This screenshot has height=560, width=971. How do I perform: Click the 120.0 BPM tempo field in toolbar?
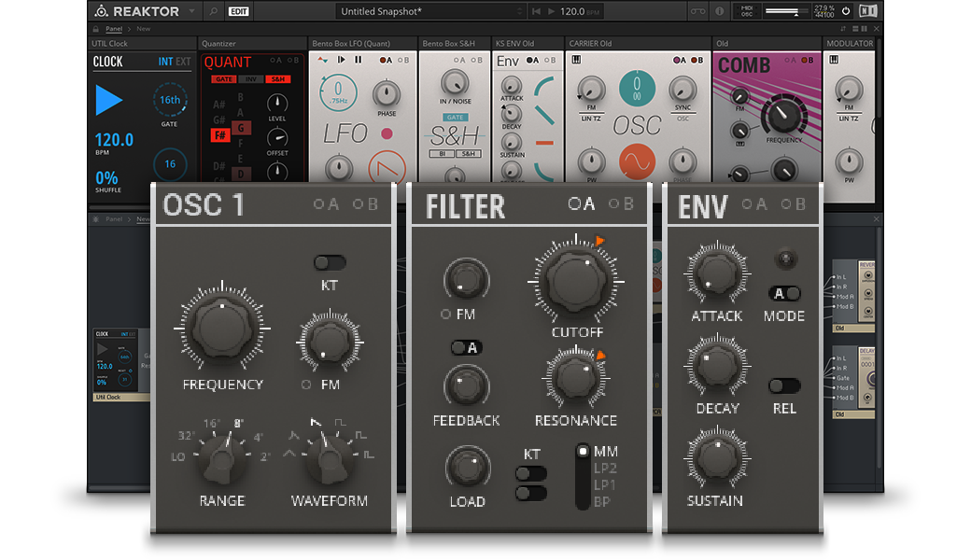click(578, 11)
